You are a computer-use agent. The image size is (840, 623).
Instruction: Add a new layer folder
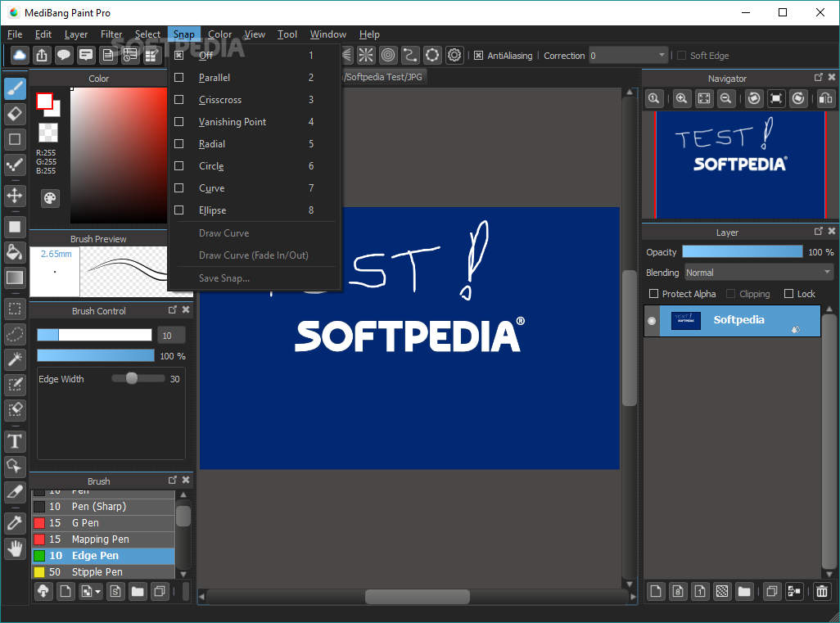click(744, 591)
